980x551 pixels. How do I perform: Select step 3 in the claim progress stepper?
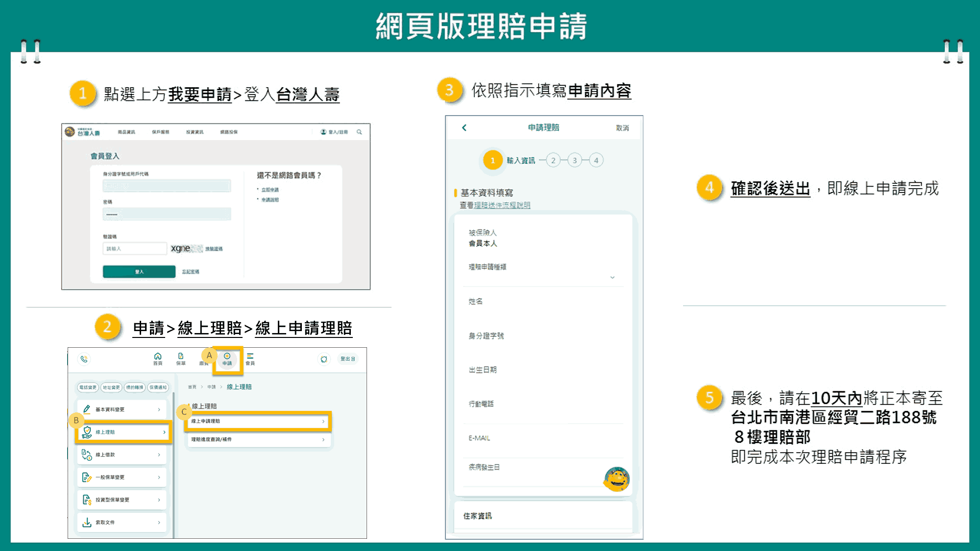coord(575,160)
